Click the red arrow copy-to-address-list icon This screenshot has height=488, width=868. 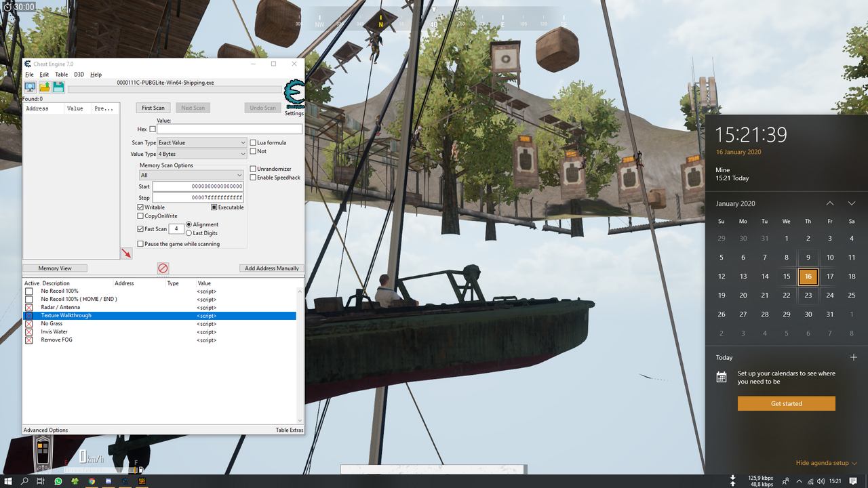pyautogui.click(x=126, y=253)
